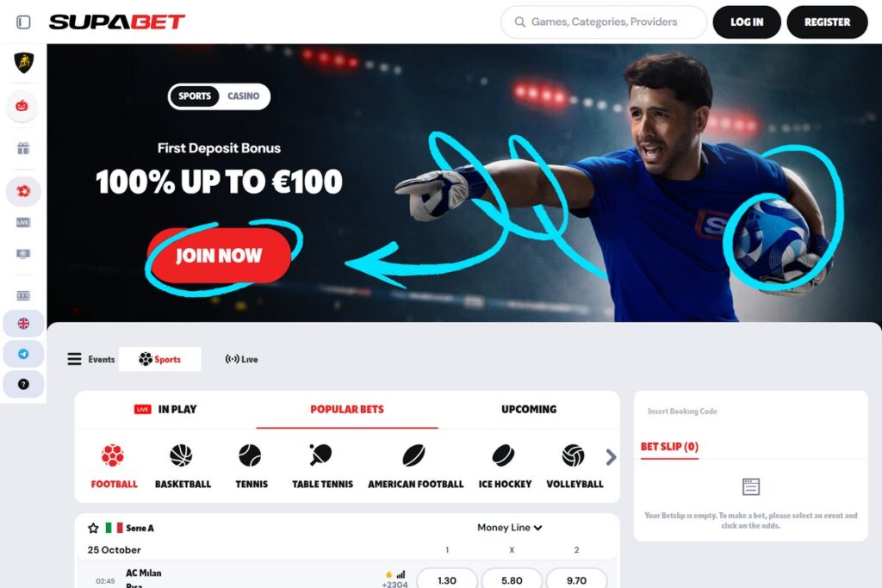The image size is (882, 588).
Task: Expand the Money Line dropdown
Action: coord(510,527)
